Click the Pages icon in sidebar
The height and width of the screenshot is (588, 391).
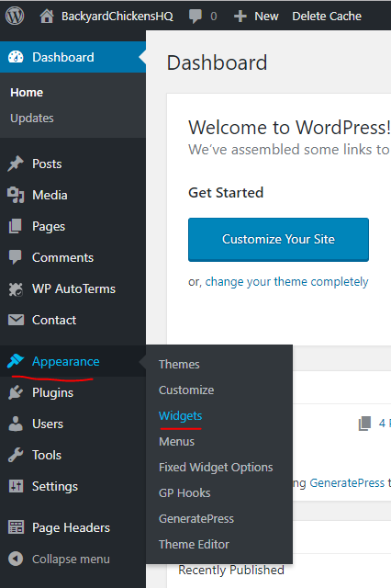(16, 226)
